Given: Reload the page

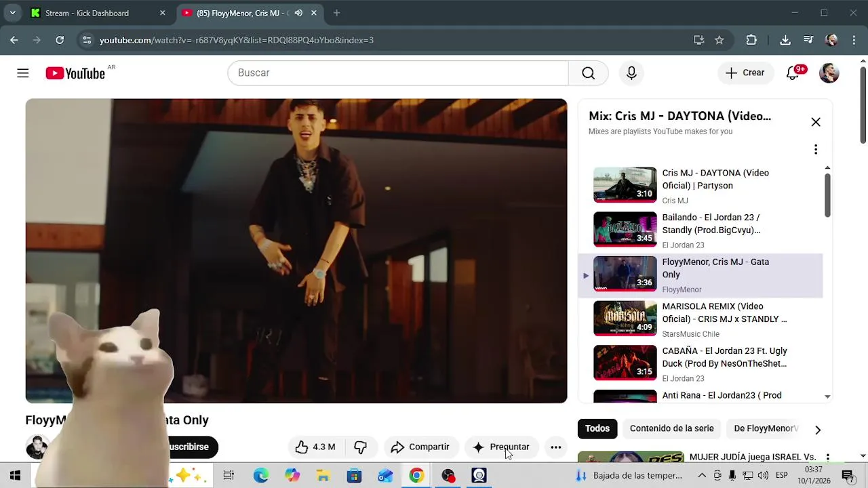Looking at the screenshot, I should point(60,40).
